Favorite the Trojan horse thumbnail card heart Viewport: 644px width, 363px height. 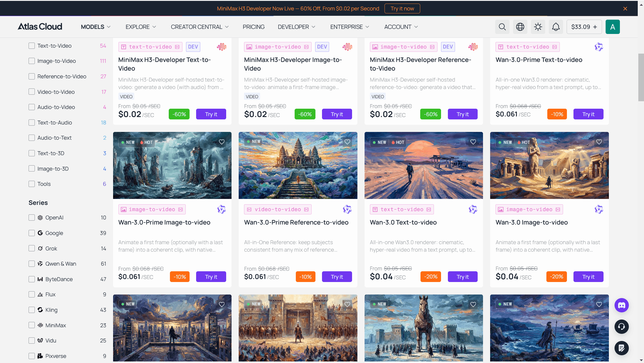point(473,304)
